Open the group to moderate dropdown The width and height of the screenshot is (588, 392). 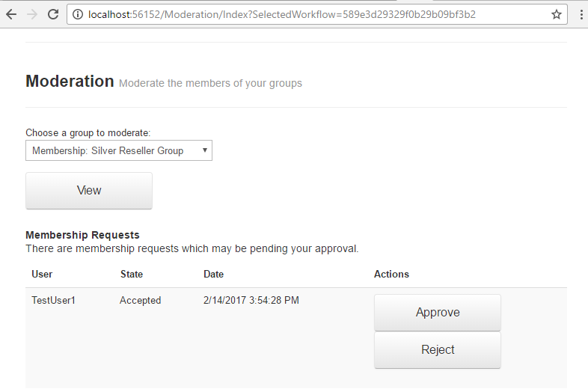(119, 150)
